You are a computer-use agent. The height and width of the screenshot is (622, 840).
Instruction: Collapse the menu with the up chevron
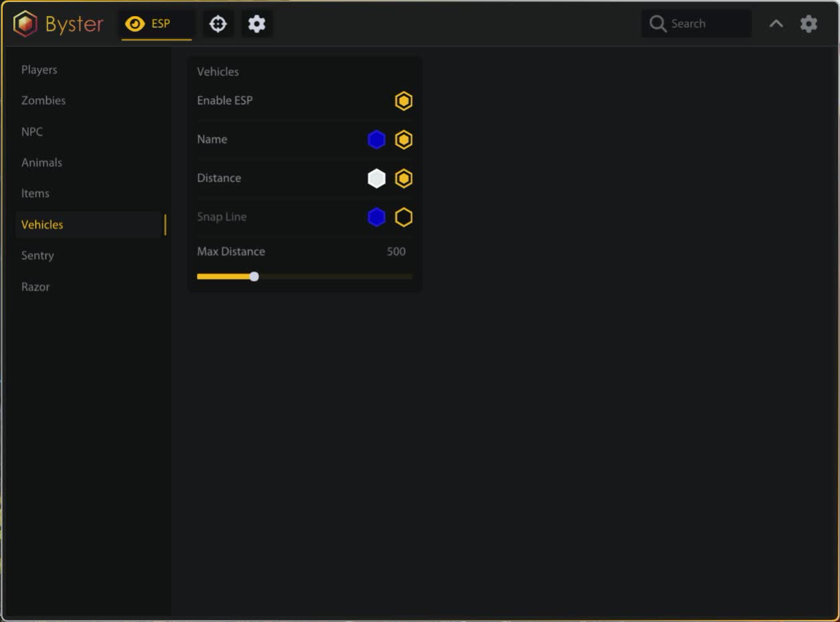click(x=776, y=24)
